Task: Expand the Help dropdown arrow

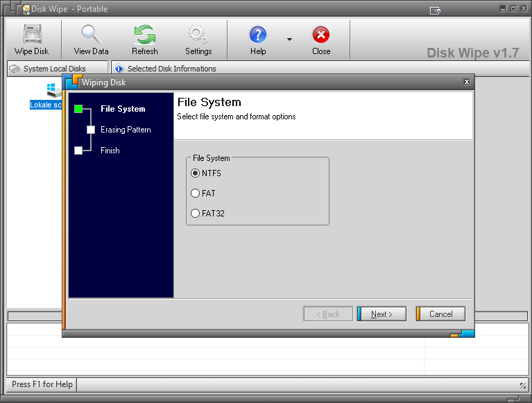Action: 289,40
